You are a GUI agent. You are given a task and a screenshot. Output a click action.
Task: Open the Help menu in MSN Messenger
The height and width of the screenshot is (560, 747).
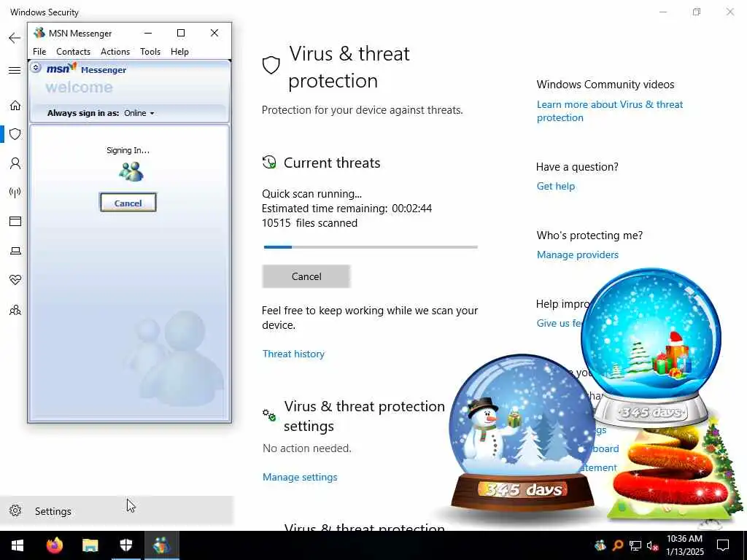179,52
